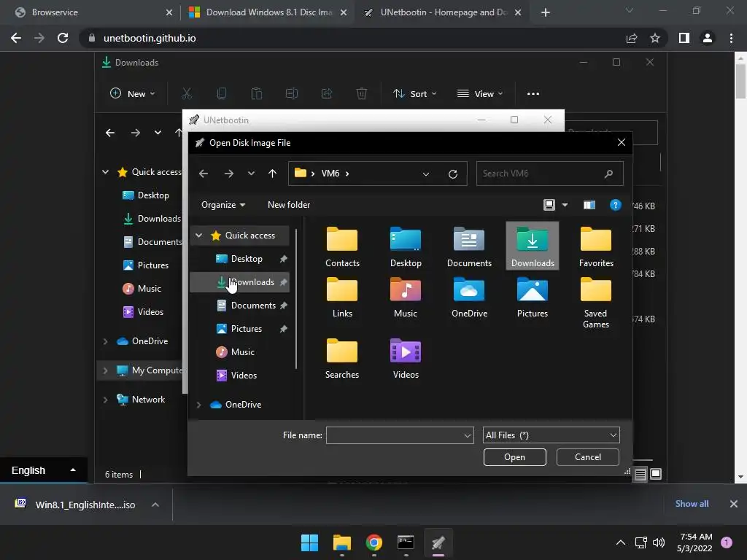Open the Searches folder
The width and height of the screenshot is (747, 560).
[342, 358]
